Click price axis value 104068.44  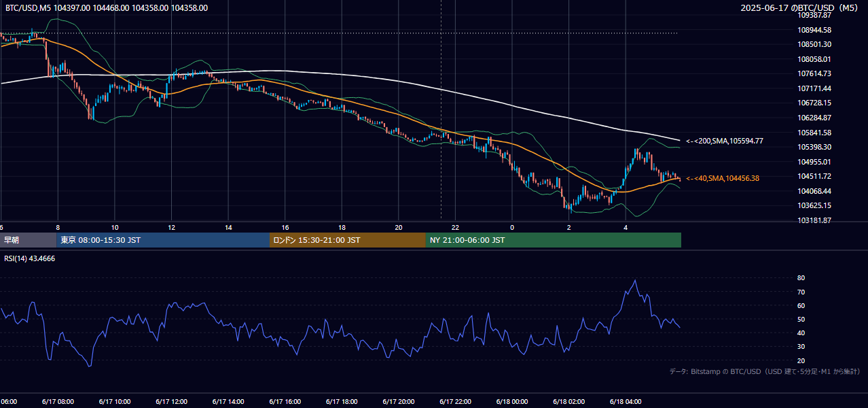tap(815, 191)
